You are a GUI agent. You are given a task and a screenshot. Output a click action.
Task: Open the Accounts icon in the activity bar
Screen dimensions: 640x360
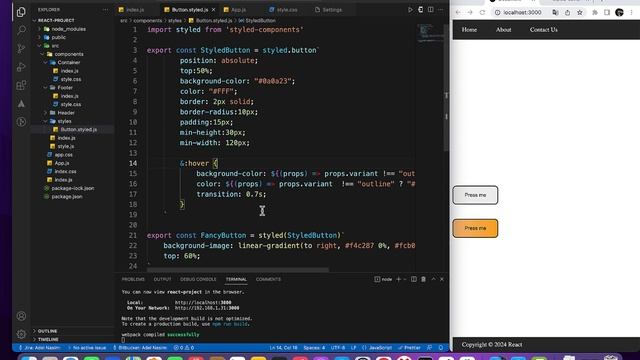click(21, 316)
